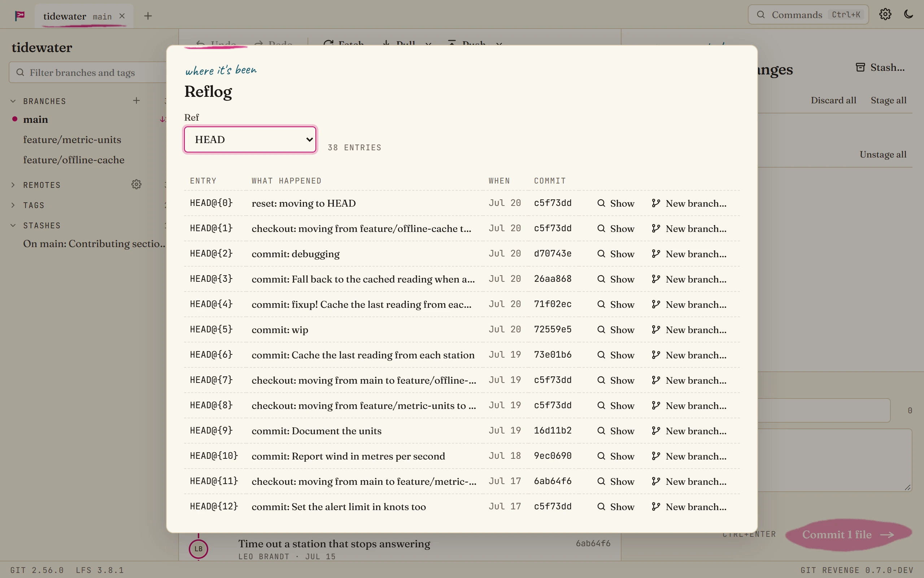Viewport: 924px width, 578px height.
Task: Open the 'On main: Contributing' stash entry
Action: click(94, 243)
